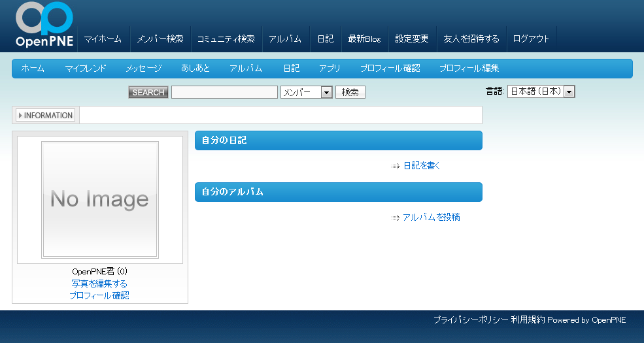The width and height of the screenshot is (644, 343).
Task: Click 写真を編集する link
Action: [x=99, y=284]
